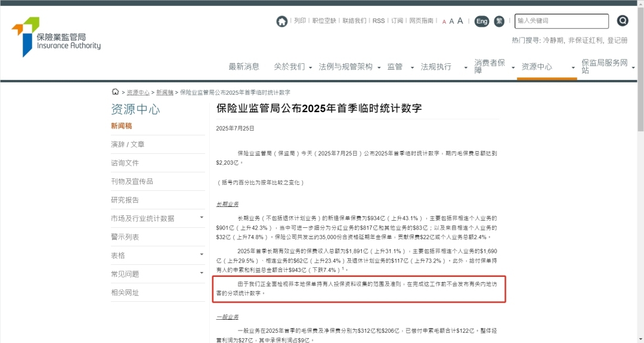Click the breadcrumb home icon

[115, 92]
